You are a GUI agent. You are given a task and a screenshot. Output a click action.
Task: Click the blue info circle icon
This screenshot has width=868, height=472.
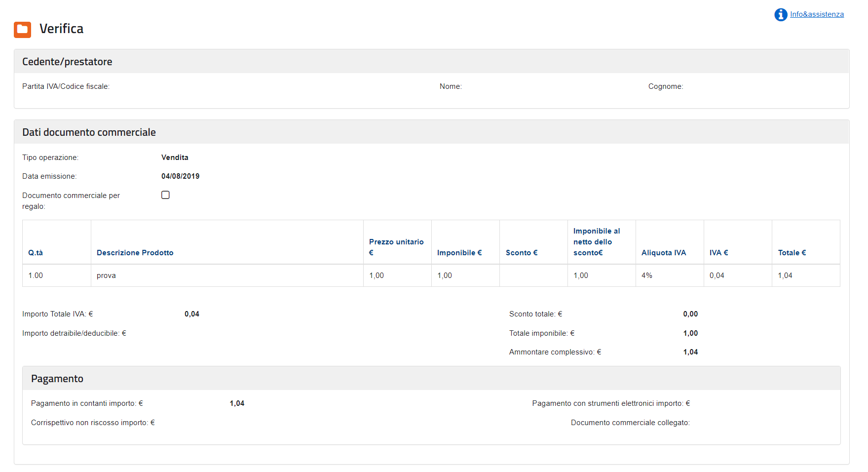point(781,15)
